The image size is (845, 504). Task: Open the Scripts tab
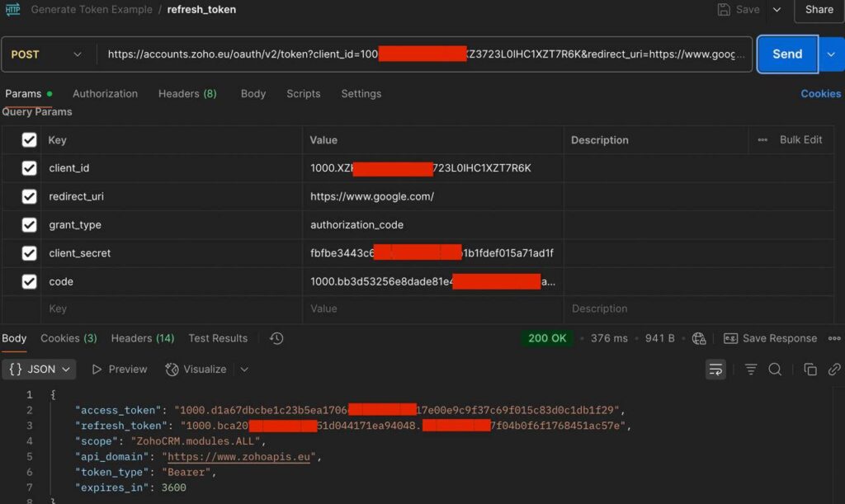304,94
